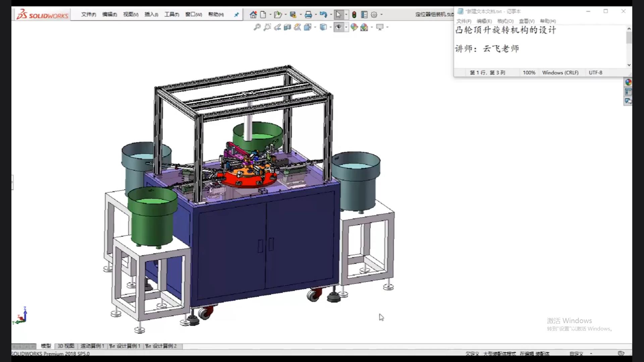Open the 插入(I) menu in SolidWorks
Viewport: 644px width, 362px height.
[151, 14]
